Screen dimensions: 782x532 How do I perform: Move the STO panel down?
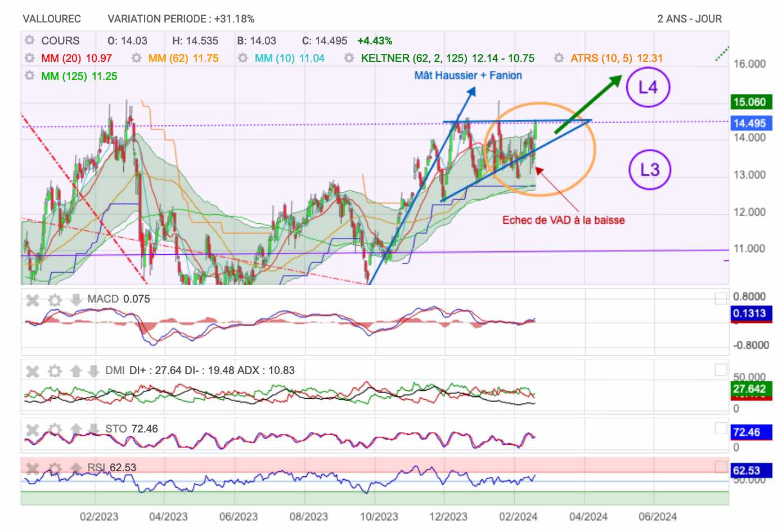coord(93,430)
